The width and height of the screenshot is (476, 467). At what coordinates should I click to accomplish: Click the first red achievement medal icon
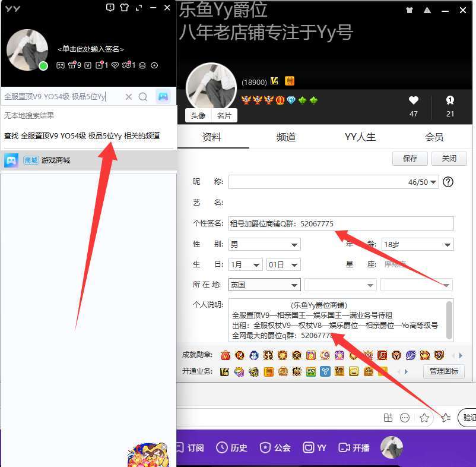tap(226, 355)
